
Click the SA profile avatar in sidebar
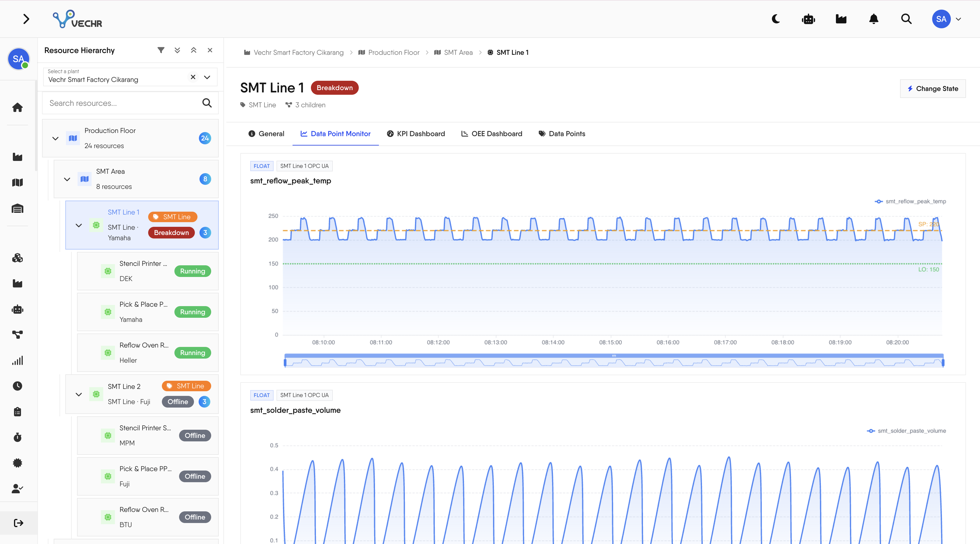pyautogui.click(x=18, y=59)
